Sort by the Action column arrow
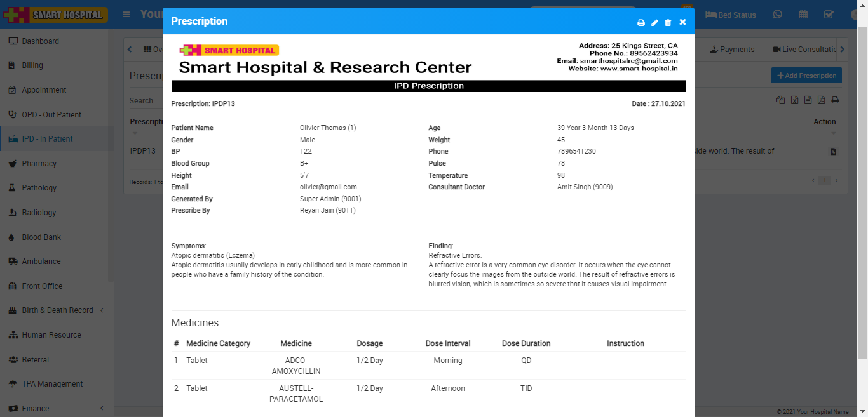 click(833, 133)
